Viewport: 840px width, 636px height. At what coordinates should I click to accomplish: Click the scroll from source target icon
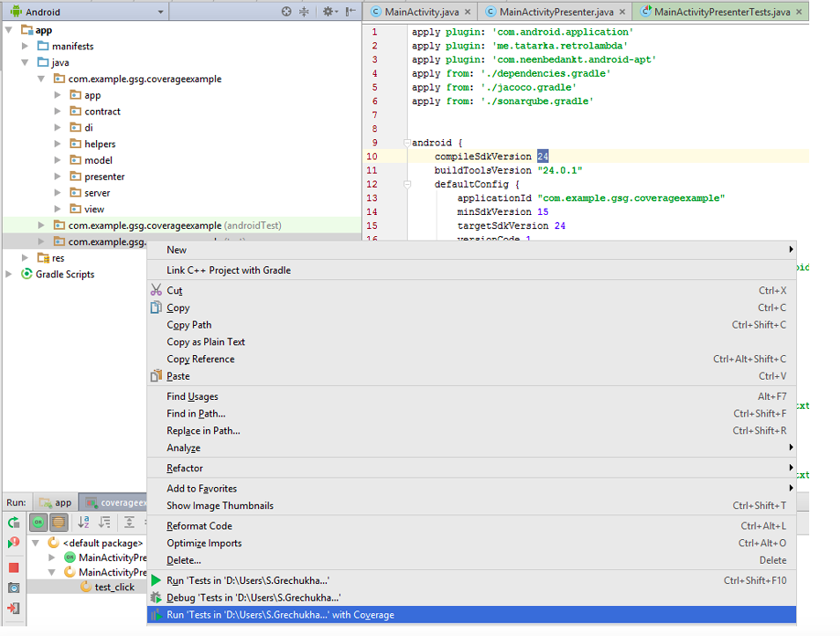(287, 11)
